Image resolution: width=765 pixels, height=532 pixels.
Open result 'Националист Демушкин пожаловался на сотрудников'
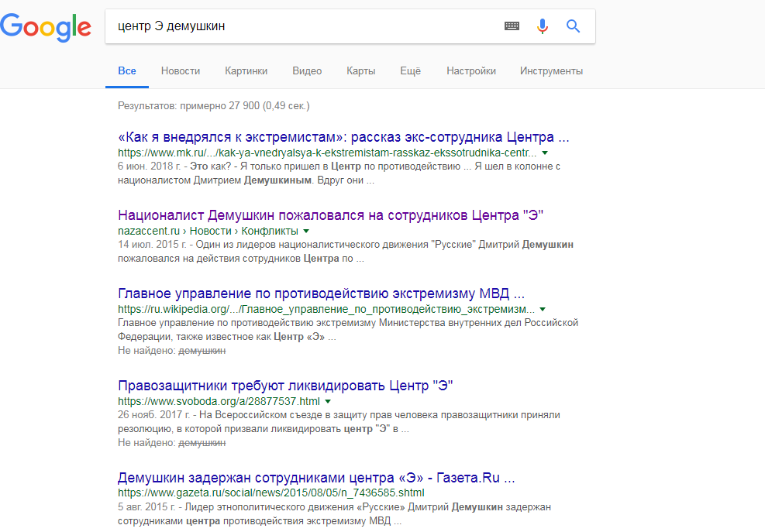point(331,215)
